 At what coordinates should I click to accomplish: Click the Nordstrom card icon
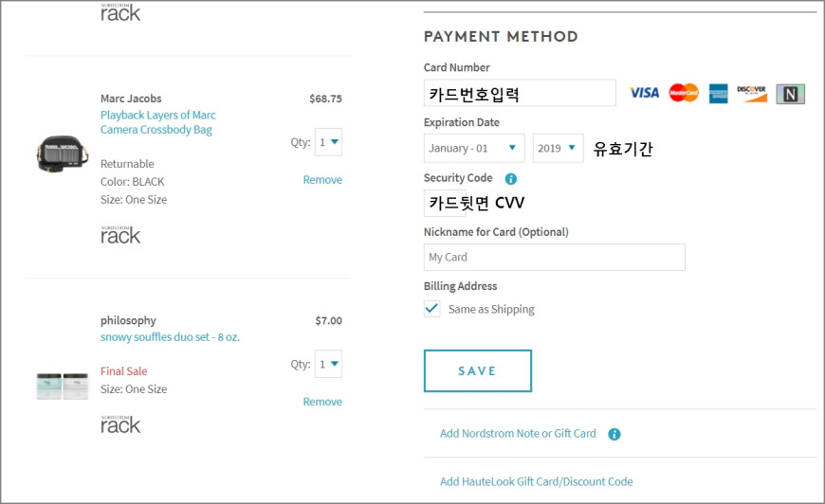790,94
